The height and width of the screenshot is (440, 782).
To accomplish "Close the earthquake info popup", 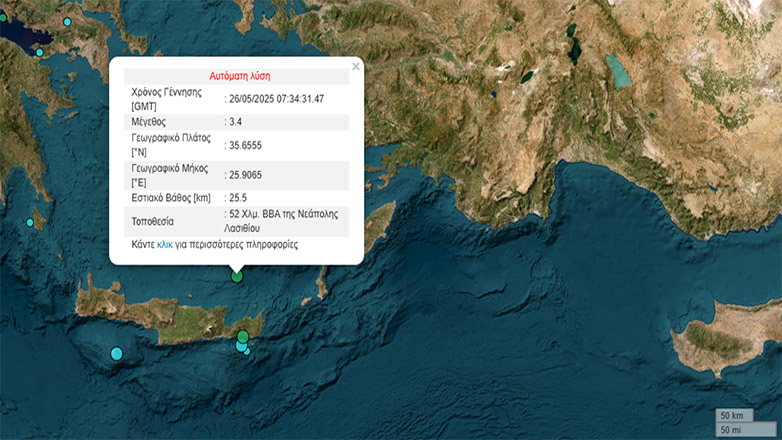I will [356, 67].
